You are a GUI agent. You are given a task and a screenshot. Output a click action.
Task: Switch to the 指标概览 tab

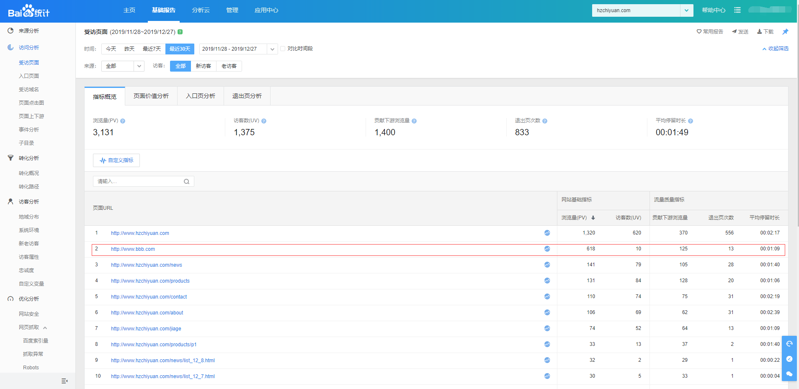click(104, 96)
